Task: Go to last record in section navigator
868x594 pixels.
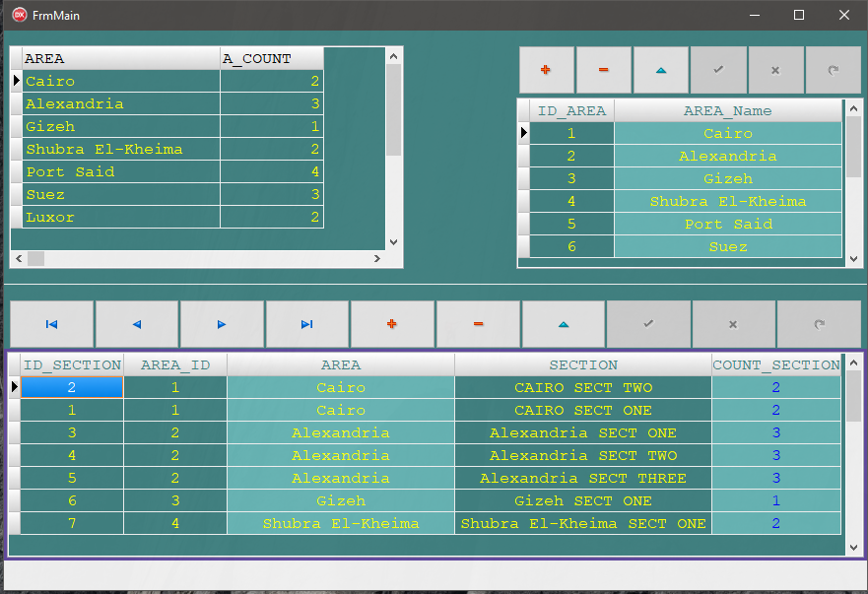Action: pyautogui.click(x=307, y=324)
